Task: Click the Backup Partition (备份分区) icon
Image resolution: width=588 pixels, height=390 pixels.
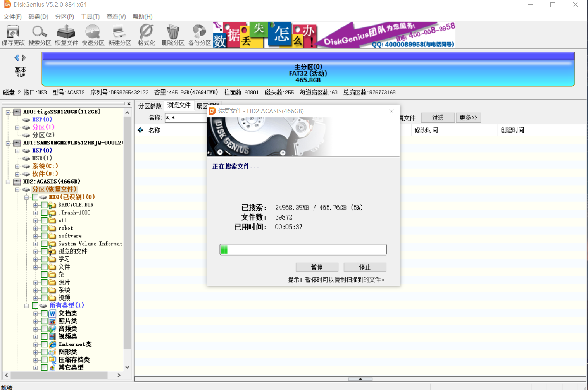Action: [x=200, y=35]
